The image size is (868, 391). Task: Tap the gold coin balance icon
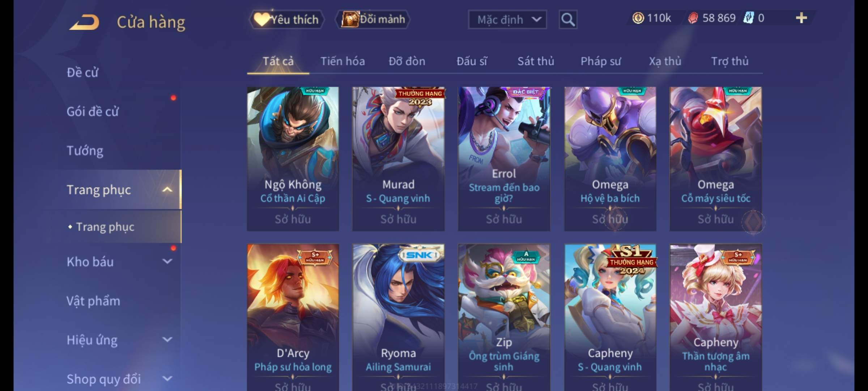638,18
